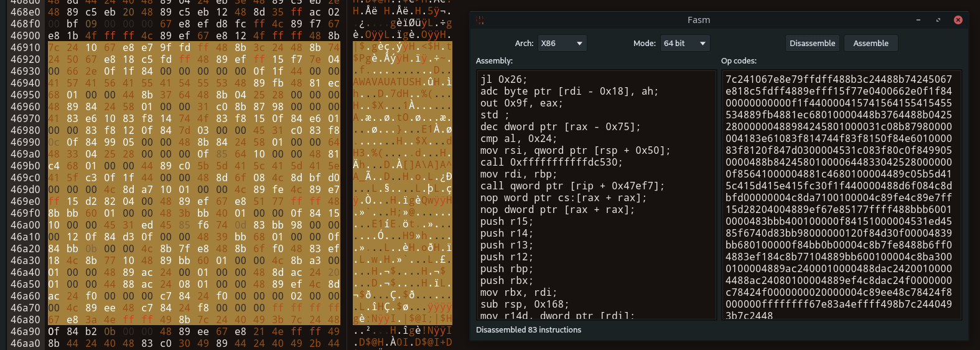Screen dimensions: 980x350
Task: Click the 'Disassembled 83 instructions' status text
Action: point(528,330)
